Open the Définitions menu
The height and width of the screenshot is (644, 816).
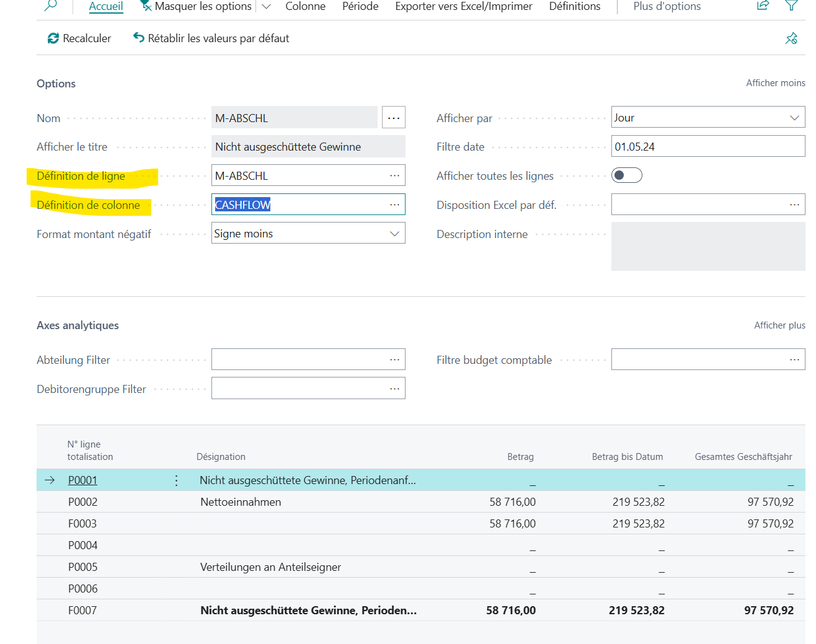[574, 6]
